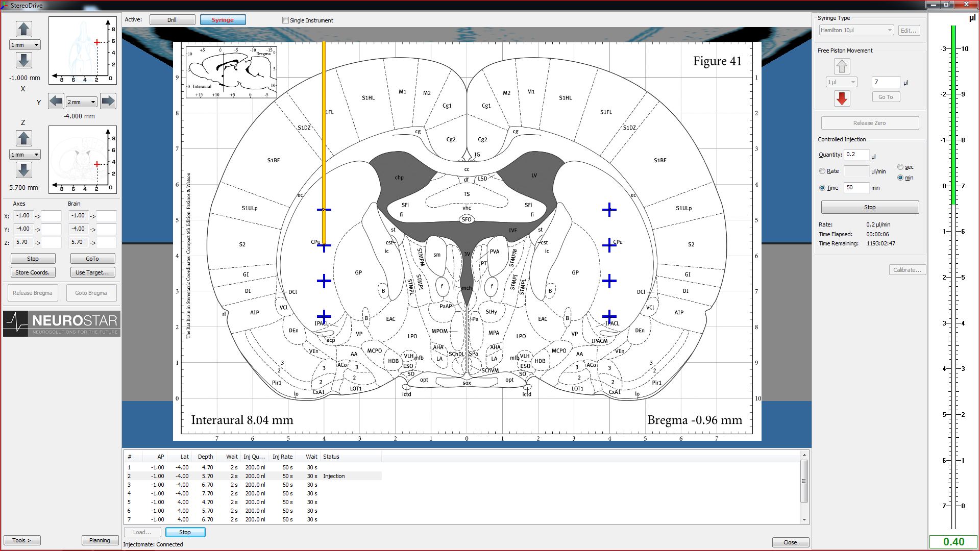Enable the Single Instrument checkbox
Viewport: 980px width, 551px height.
[x=285, y=20]
